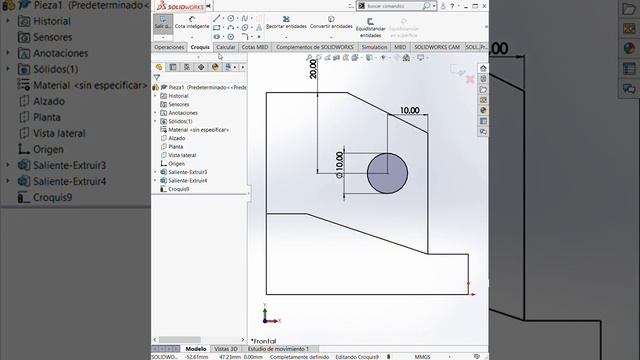The width and height of the screenshot is (640, 360).
Task: Open the Salir del croquis dropdown arrow
Action: pyautogui.click(x=163, y=37)
